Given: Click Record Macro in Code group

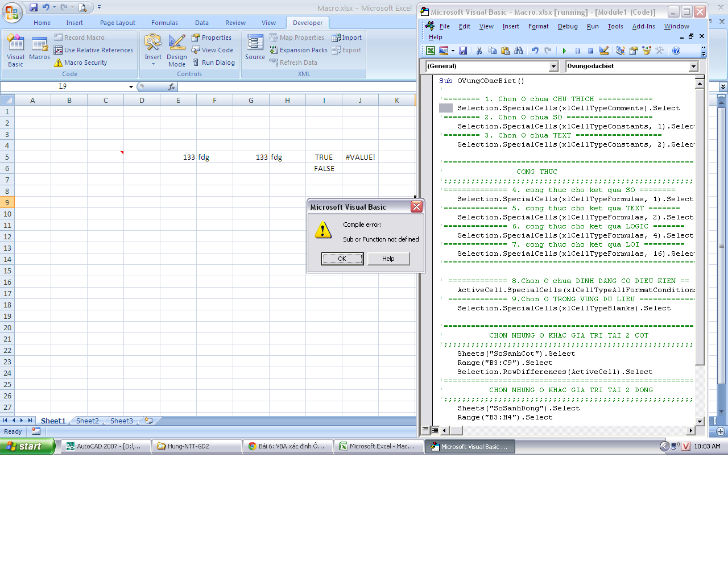Looking at the screenshot, I should [x=80, y=38].
